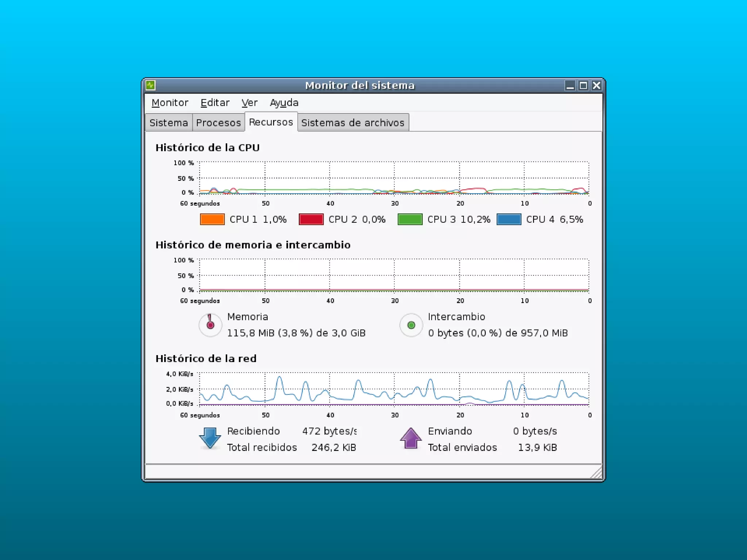Switch to the Sistema tab

pyautogui.click(x=169, y=122)
